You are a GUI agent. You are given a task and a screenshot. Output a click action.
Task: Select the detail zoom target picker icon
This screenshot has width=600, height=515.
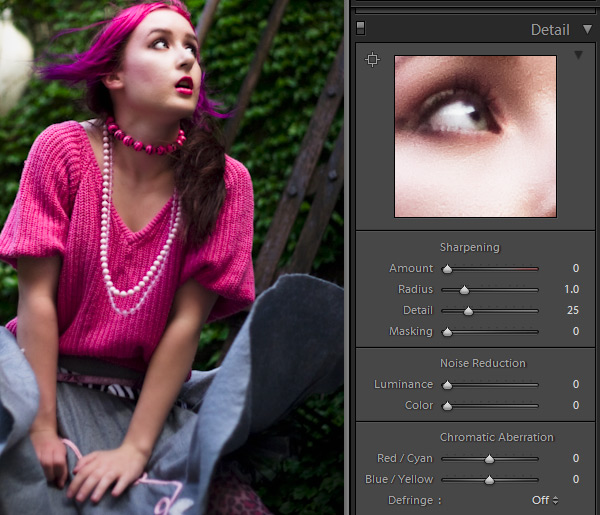(372, 60)
